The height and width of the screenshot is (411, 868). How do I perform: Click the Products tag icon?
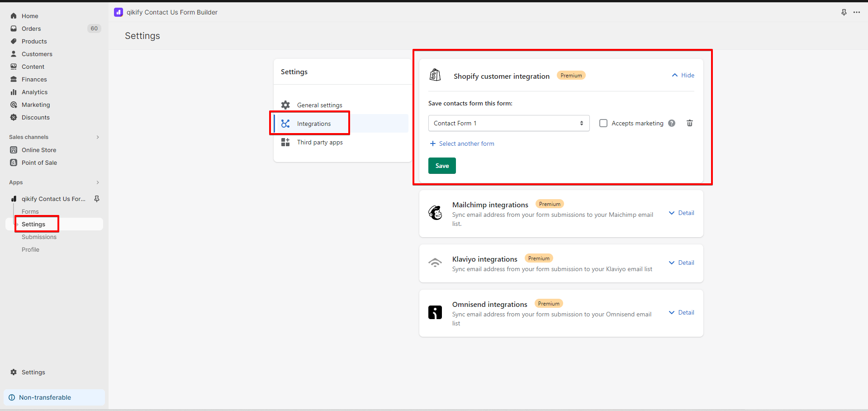tap(14, 41)
